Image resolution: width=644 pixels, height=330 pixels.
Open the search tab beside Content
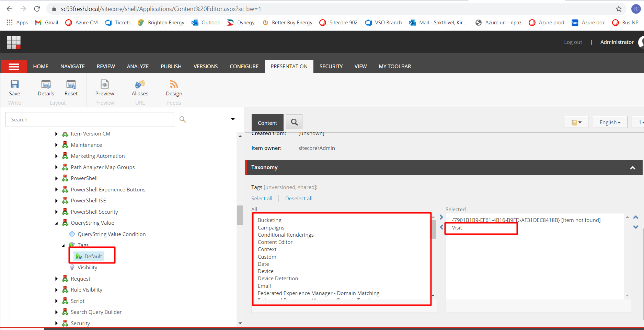coord(294,122)
